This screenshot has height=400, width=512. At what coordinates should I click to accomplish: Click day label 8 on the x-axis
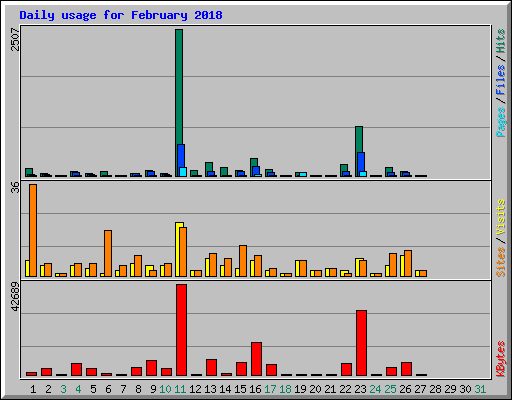(x=138, y=389)
